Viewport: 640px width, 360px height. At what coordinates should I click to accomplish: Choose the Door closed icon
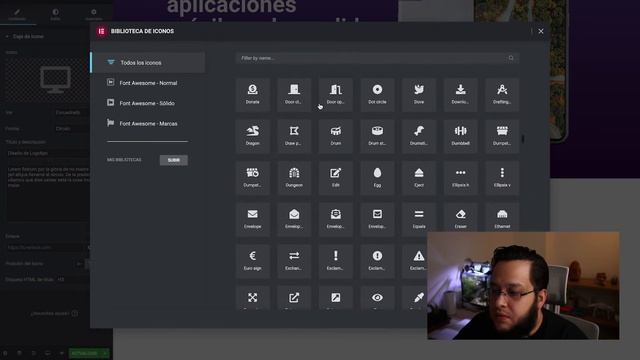click(x=294, y=95)
